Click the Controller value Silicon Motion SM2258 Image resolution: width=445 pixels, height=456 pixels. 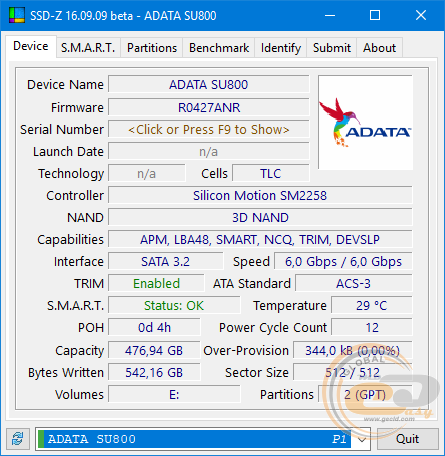point(260,195)
